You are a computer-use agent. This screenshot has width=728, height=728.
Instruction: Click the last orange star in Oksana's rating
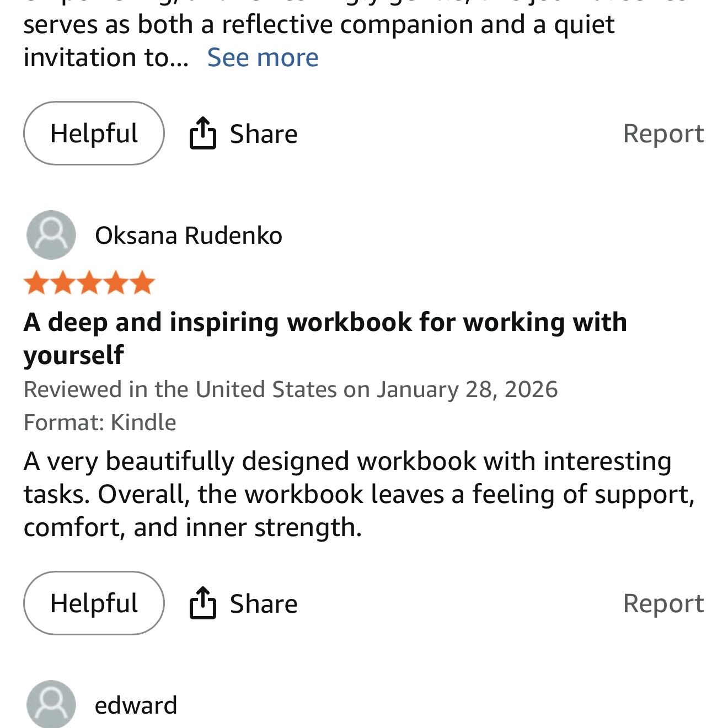click(142, 283)
